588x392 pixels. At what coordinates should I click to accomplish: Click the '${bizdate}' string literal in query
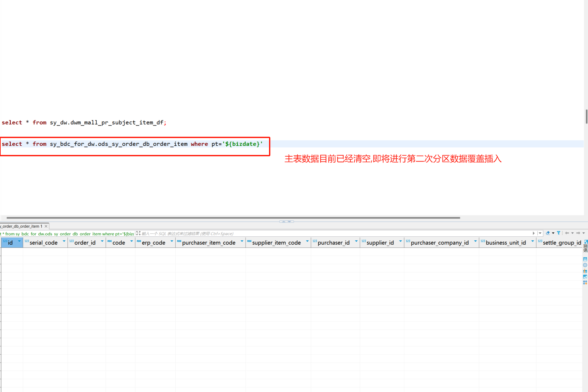(x=242, y=144)
